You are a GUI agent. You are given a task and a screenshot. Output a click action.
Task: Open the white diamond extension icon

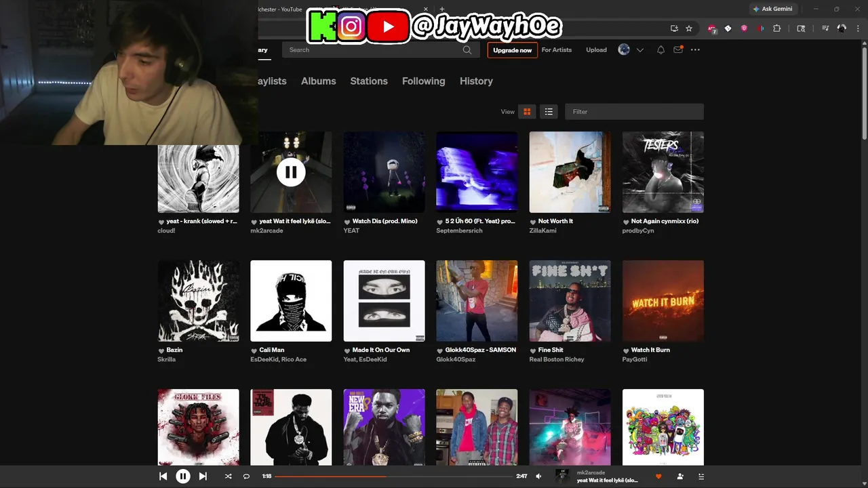[728, 28]
